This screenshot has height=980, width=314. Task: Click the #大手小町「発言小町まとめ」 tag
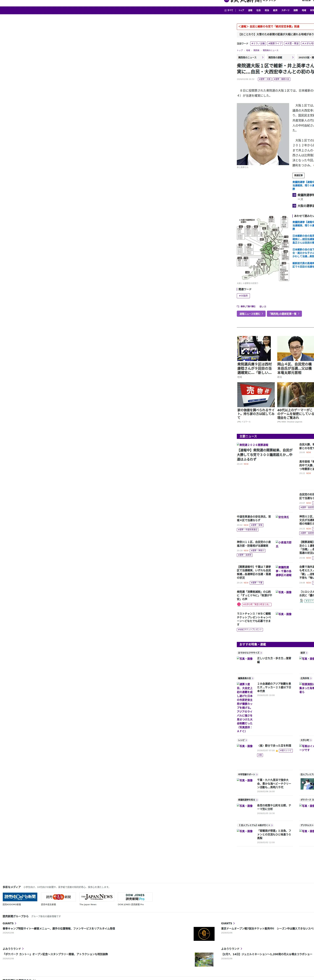[257, 604]
